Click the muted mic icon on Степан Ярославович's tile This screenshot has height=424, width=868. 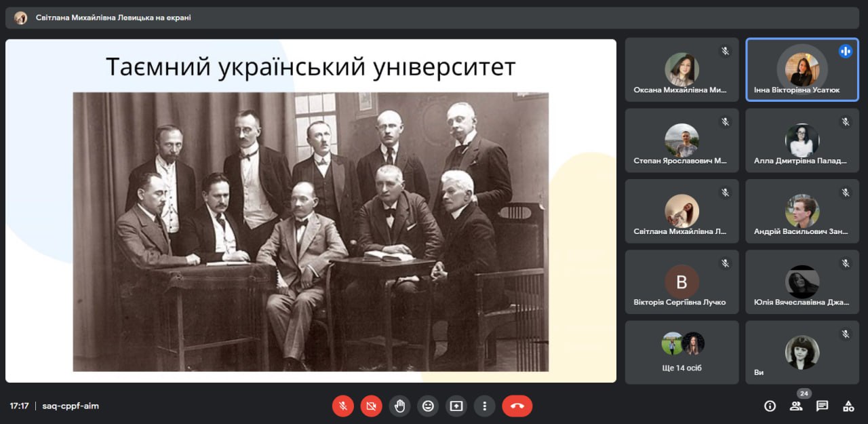(x=725, y=121)
